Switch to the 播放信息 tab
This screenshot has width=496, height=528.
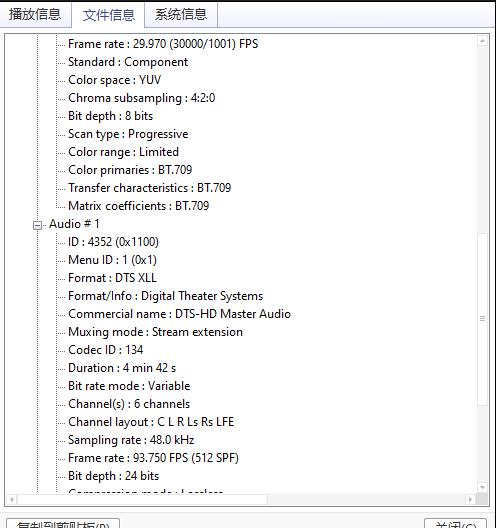tap(35, 14)
